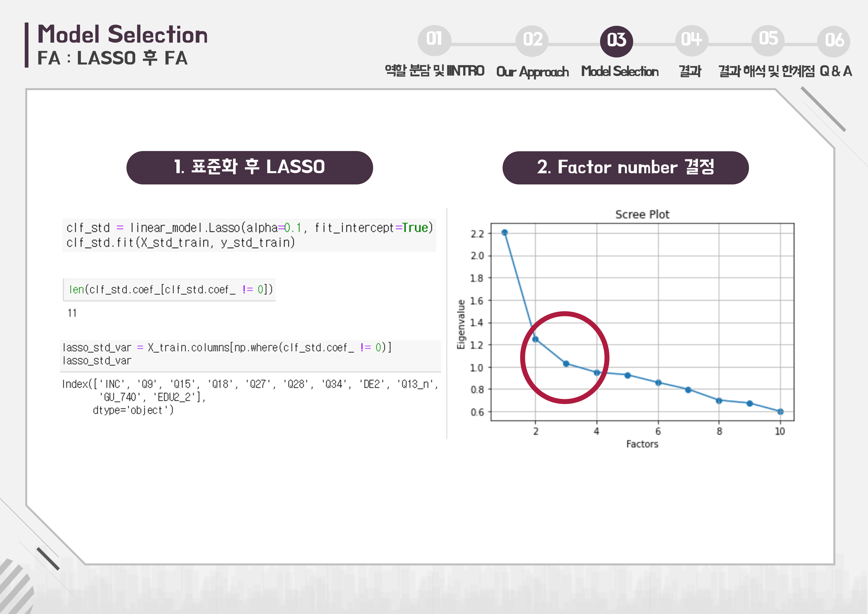Click the 06 step circle
The width and height of the screenshot is (868, 614).
click(834, 41)
